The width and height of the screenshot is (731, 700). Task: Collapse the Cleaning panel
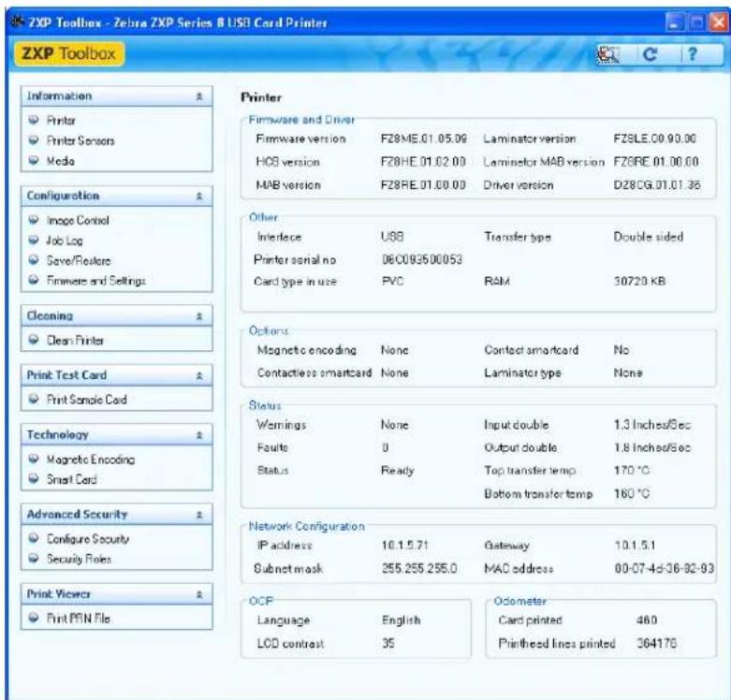(x=199, y=316)
